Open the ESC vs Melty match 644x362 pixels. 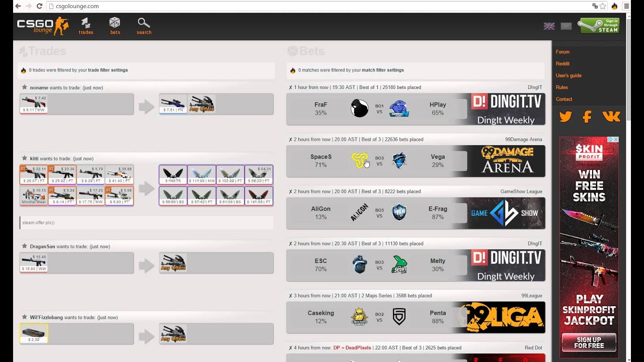(x=416, y=265)
